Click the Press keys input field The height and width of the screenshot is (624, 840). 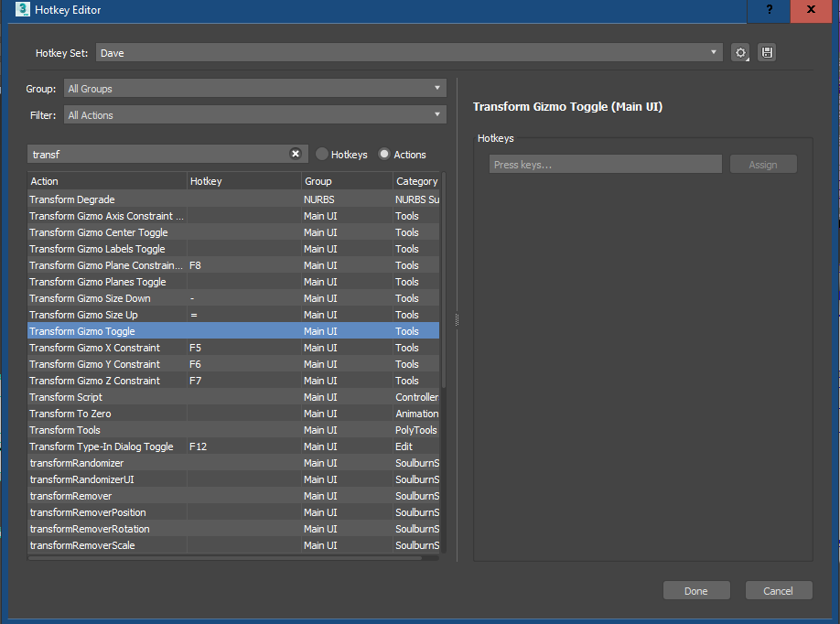[x=604, y=163]
